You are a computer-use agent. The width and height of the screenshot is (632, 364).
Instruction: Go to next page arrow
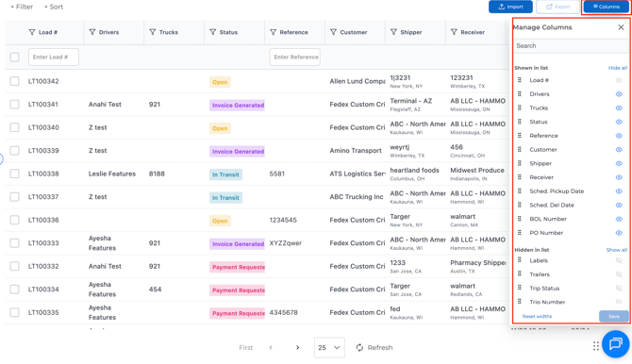pyautogui.click(x=297, y=347)
